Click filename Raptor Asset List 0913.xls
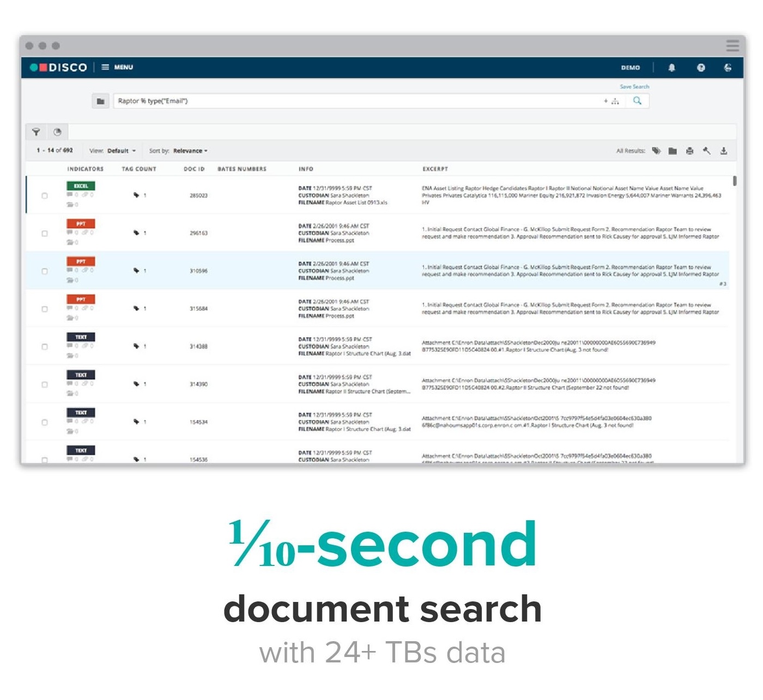 356,203
